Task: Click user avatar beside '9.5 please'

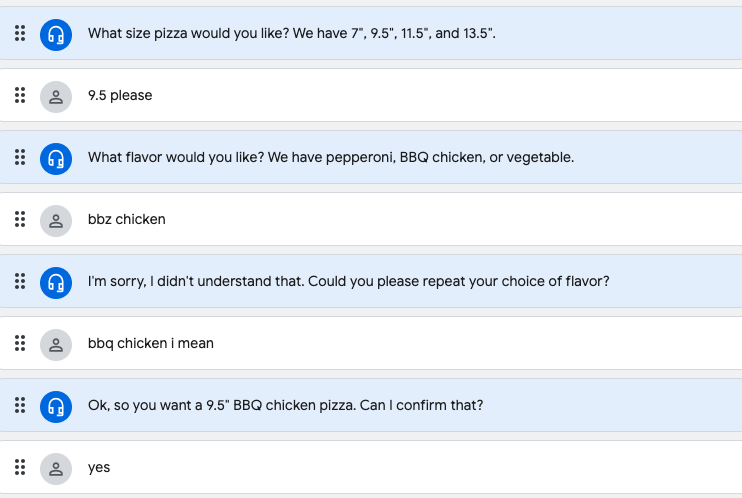Action: [56, 96]
